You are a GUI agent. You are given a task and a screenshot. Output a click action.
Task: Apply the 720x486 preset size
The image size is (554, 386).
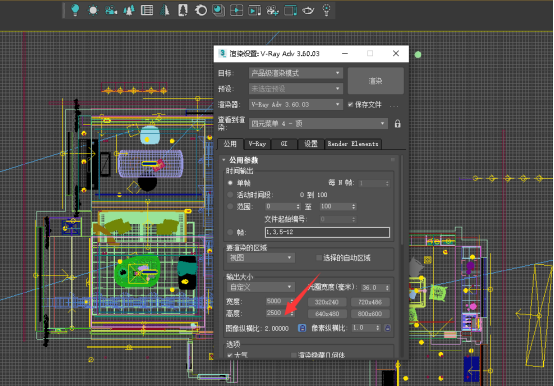pyautogui.click(x=370, y=302)
